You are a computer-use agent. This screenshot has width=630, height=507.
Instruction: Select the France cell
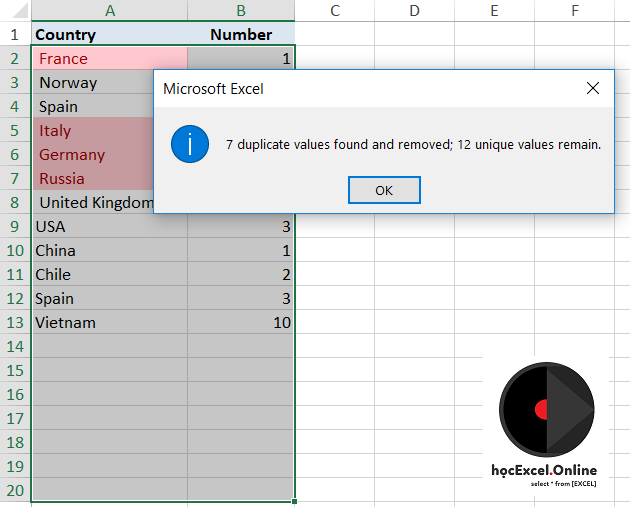109,58
